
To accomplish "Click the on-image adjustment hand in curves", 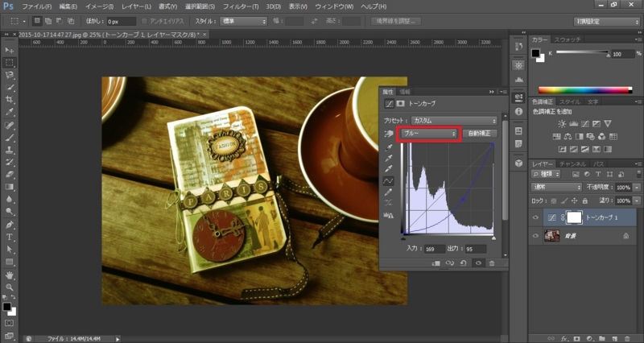I will [388, 134].
